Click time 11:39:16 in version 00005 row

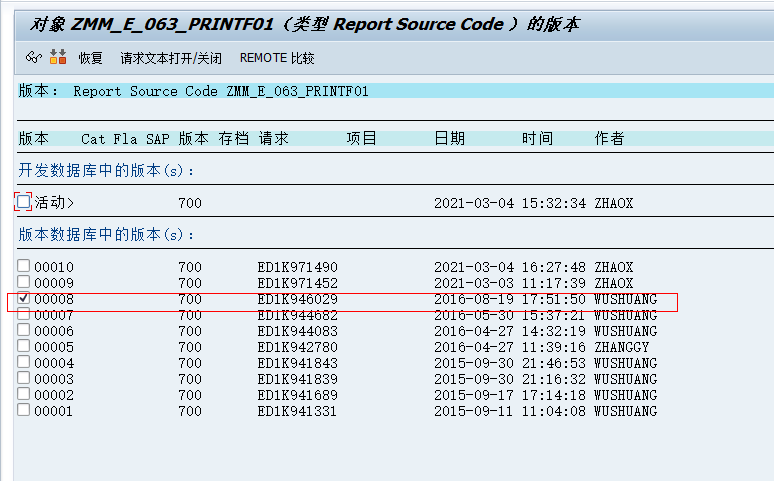pyautogui.click(x=554, y=347)
